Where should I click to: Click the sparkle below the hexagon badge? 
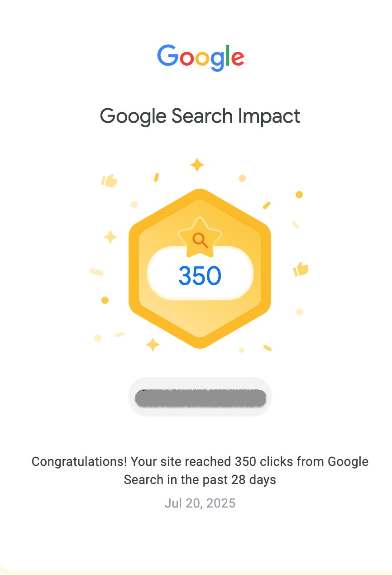(153, 345)
